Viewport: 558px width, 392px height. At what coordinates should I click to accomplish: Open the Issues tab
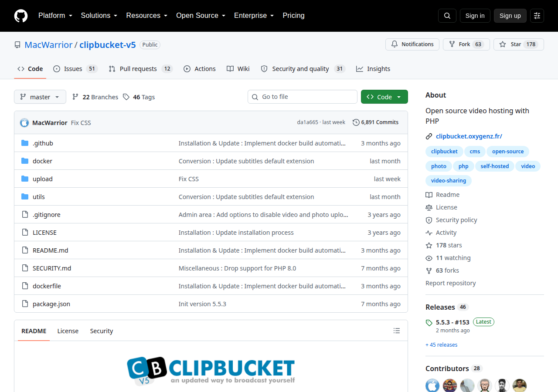75,69
